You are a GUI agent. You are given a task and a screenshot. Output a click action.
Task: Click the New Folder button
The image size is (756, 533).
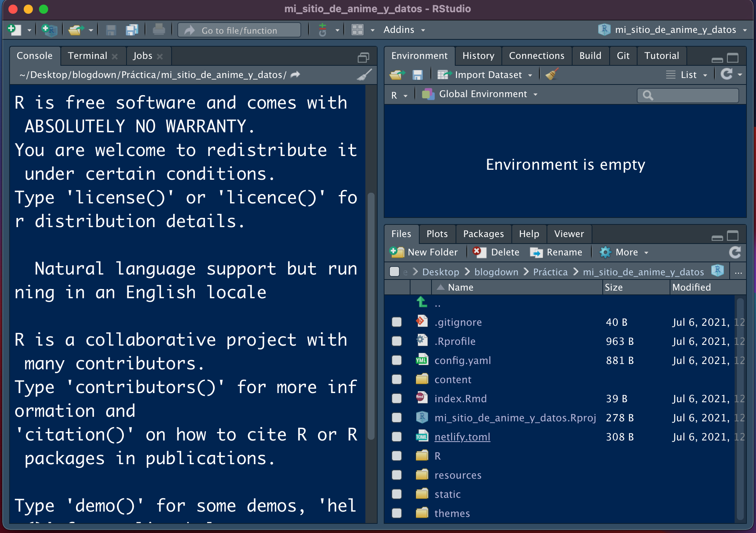pyautogui.click(x=423, y=252)
